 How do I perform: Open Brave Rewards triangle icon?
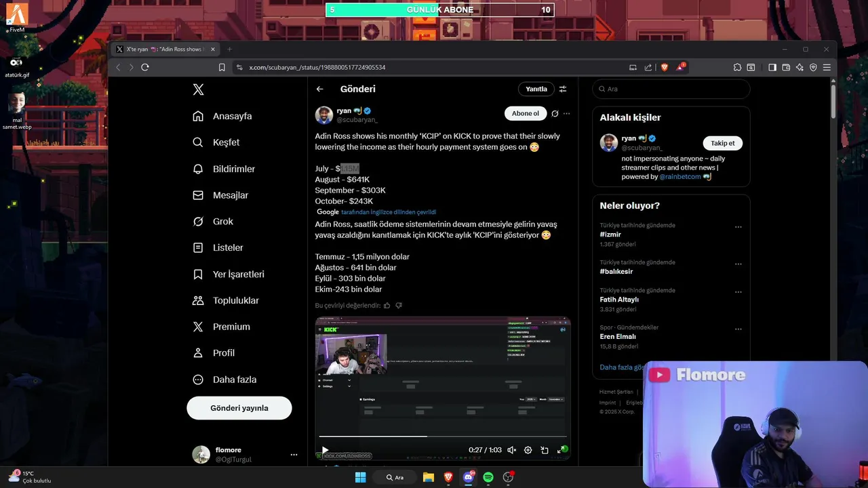(x=681, y=67)
